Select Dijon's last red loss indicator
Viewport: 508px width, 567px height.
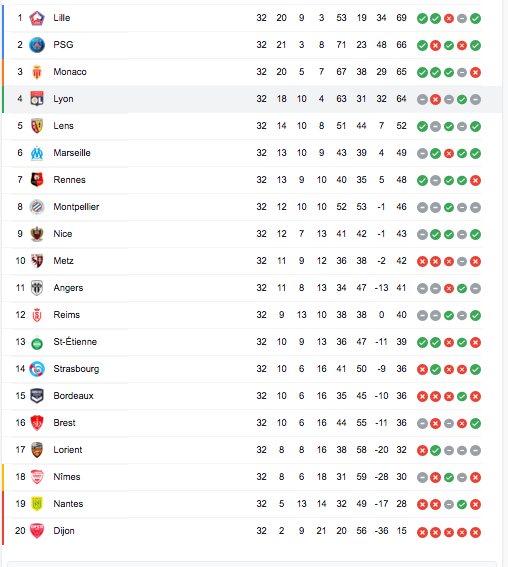point(475,532)
